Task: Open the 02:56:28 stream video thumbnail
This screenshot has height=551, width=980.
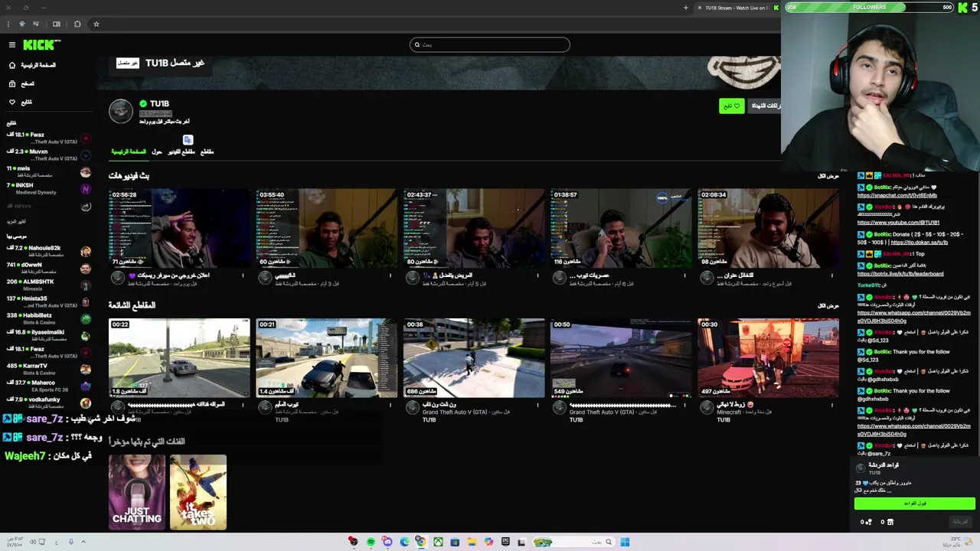Action: point(179,228)
